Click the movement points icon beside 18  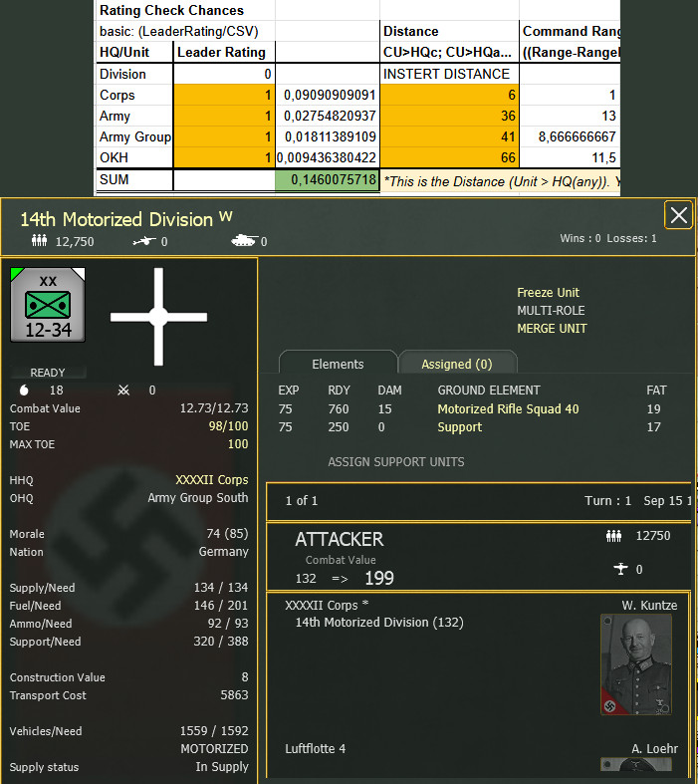(x=24, y=391)
